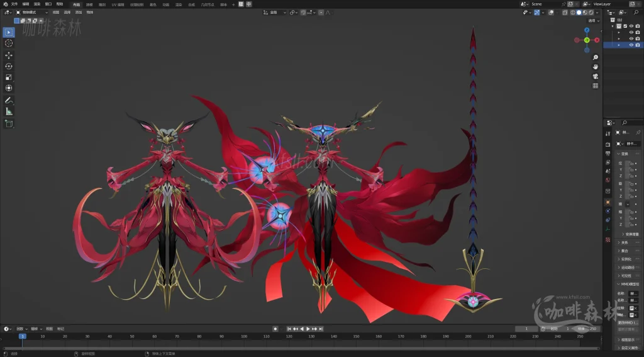Screen dimensions: 644x357
Task: Open the 全局 transform orientation dropdown
Action: pyautogui.click(x=275, y=13)
